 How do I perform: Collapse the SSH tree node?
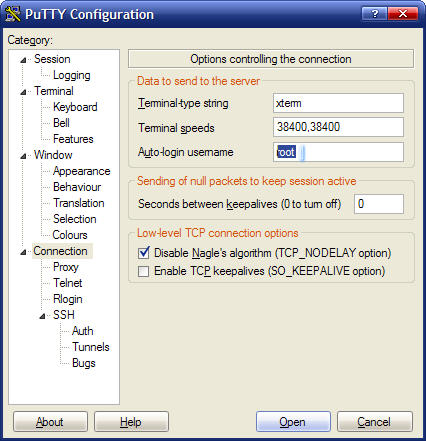tap(42, 316)
